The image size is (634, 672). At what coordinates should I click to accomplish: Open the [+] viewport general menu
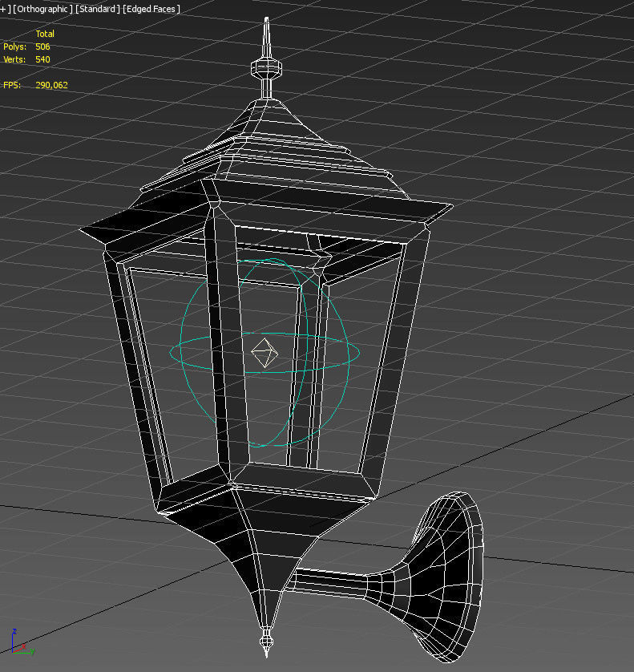pos(5,9)
